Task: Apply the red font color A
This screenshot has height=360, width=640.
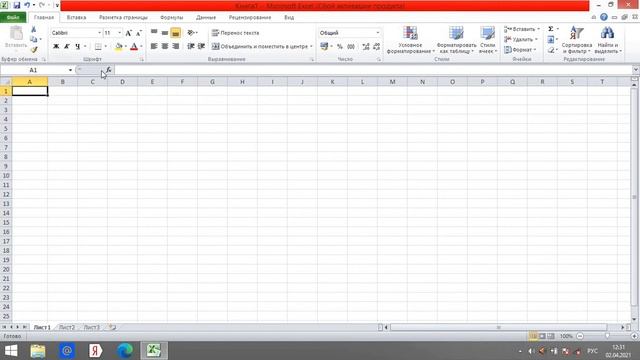Action: click(134, 47)
